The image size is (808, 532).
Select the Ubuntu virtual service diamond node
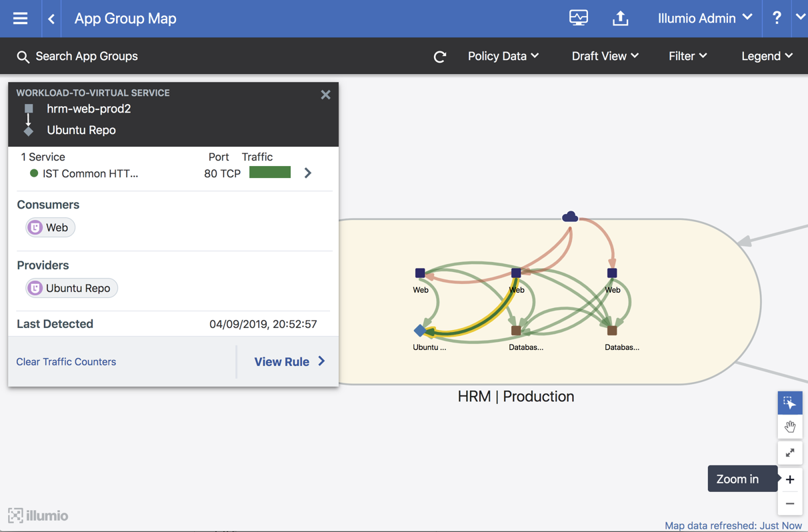pos(420,330)
